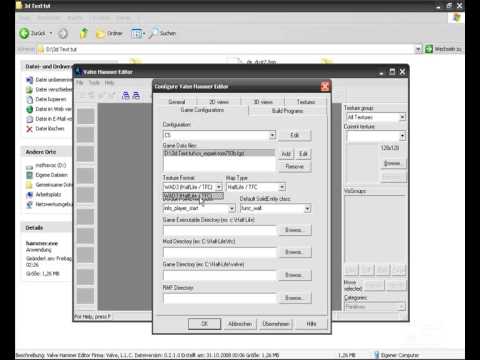Click Abbrechen to cancel the dialog
The image size is (480, 360).
[x=240, y=324]
